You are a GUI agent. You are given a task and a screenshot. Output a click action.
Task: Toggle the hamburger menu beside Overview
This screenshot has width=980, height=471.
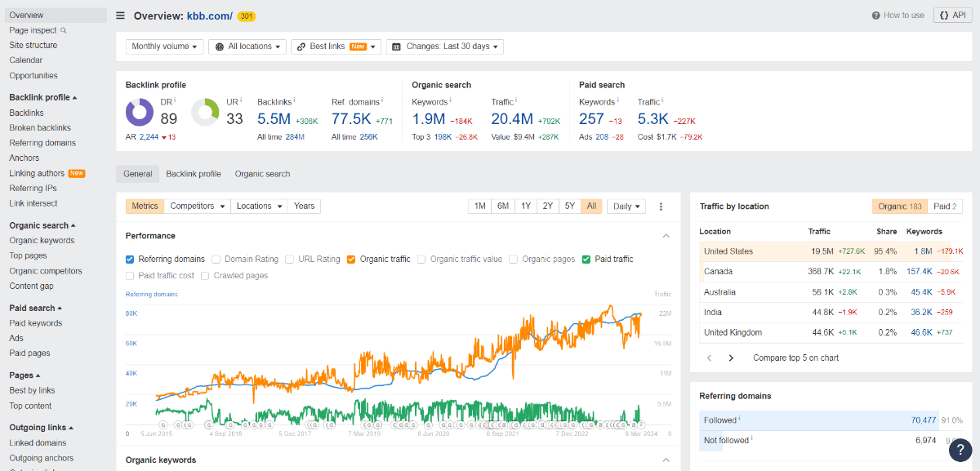(120, 16)
